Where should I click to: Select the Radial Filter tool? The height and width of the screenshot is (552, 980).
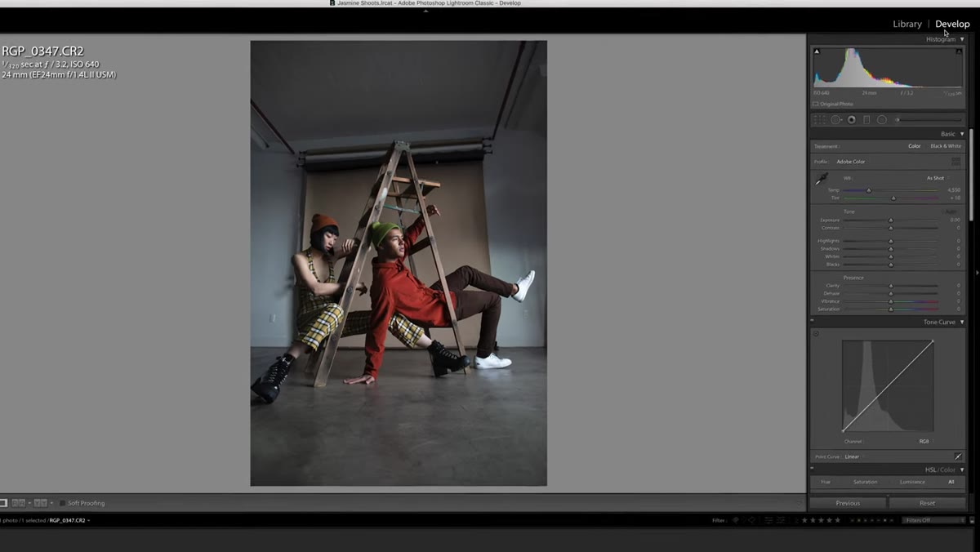pos(882,119)
